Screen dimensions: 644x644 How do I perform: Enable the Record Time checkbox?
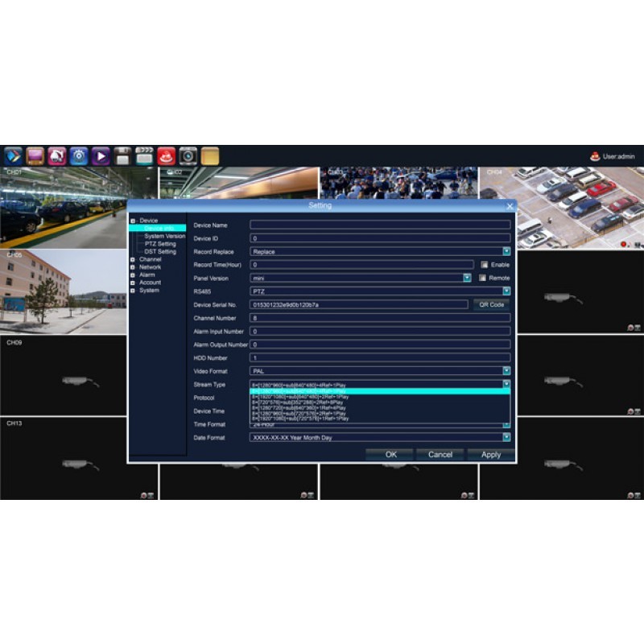click(x=485, y=265)
